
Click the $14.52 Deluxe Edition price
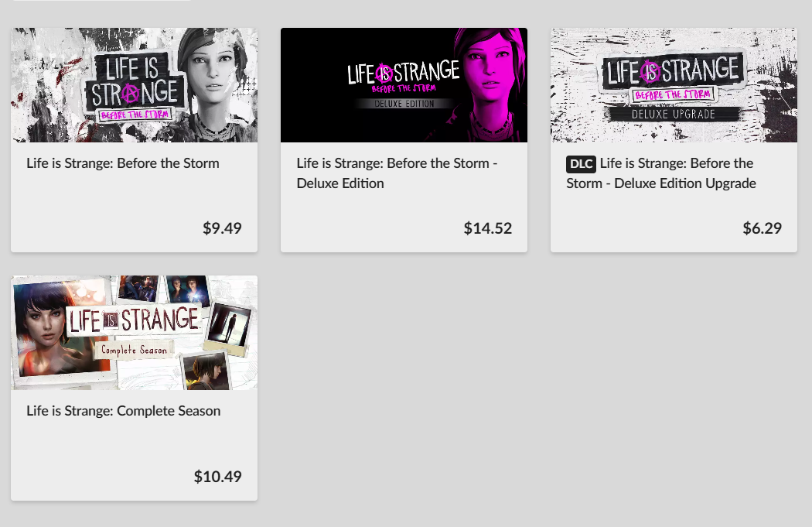point(488,228)
